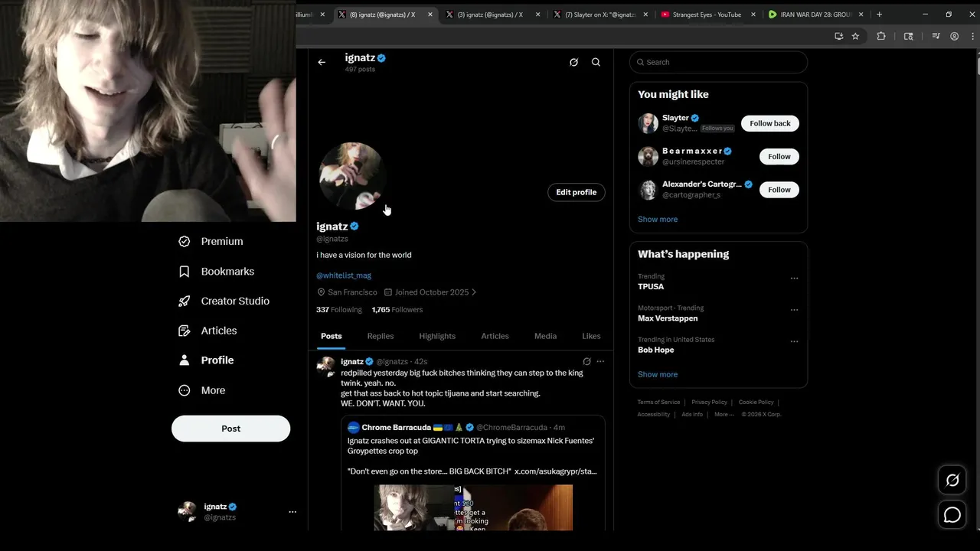980x551 pixels.
Task: Open account menu dots next to @ignatzs
Action: [x=292, y=512]
